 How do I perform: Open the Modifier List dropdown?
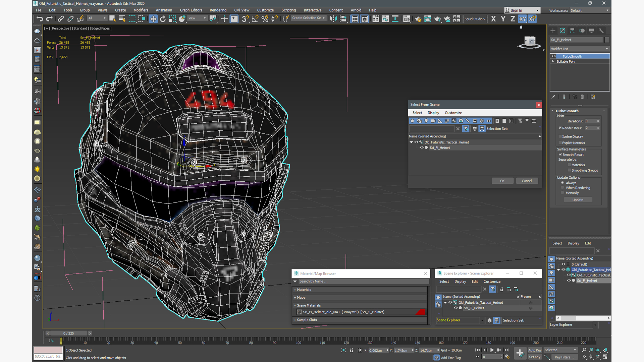[x=580, y=49]
